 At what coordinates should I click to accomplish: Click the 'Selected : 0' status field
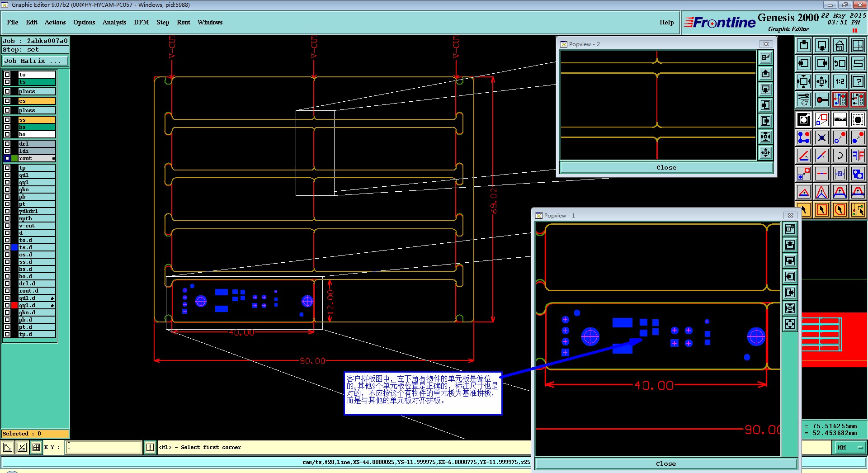tap(35, 434)
